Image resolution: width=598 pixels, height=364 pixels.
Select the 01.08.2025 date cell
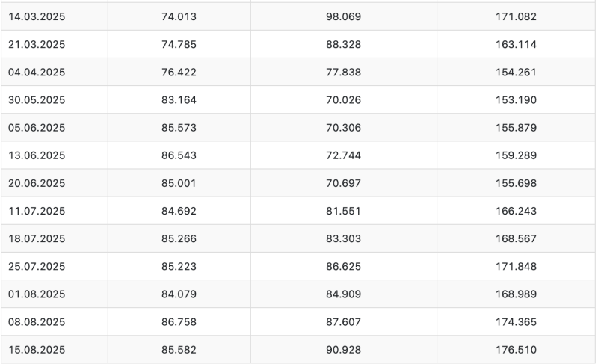tap(55, 294)
